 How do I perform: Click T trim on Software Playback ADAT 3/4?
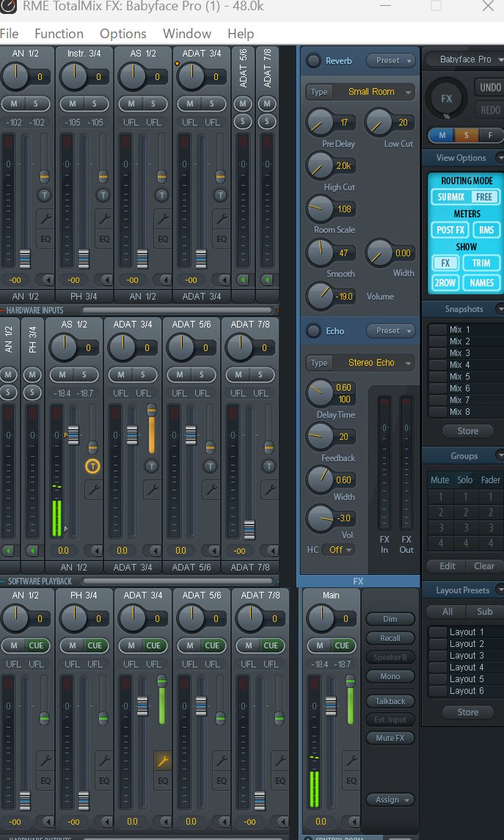[151, 466]
